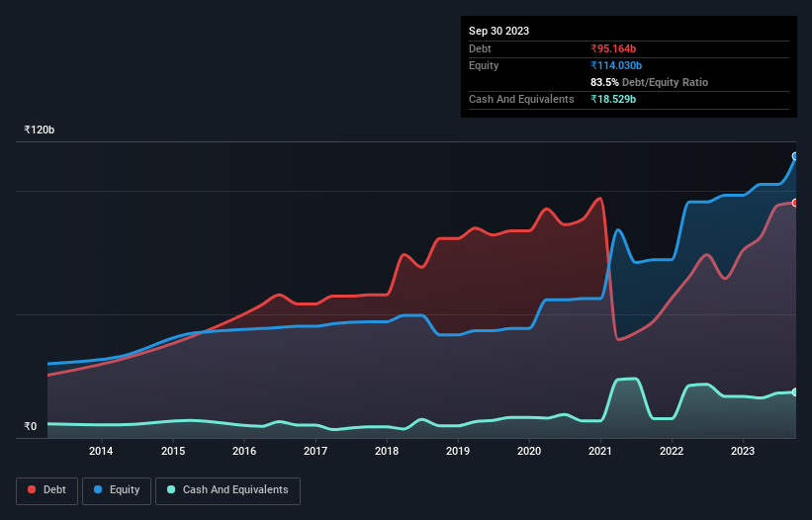This screenshot has height=520, width=812.
Task: Click the blue Equity legend dot
Action: [98, 489]
